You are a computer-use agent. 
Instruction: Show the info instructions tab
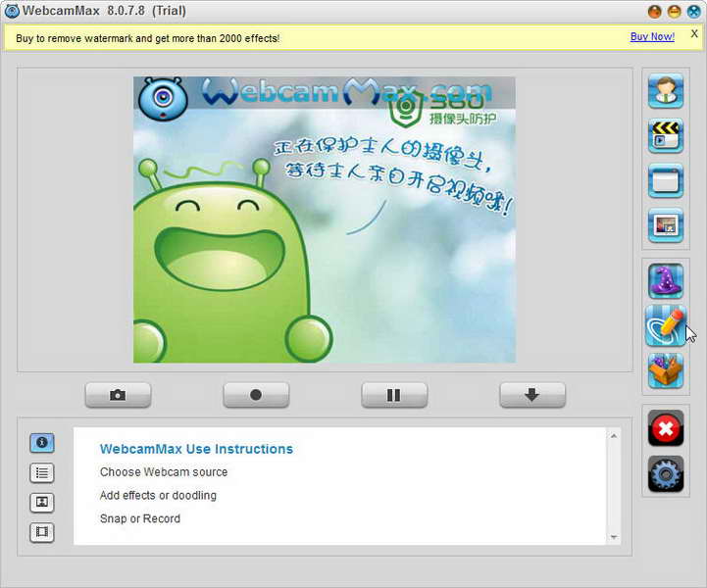[x=42, y=443]
